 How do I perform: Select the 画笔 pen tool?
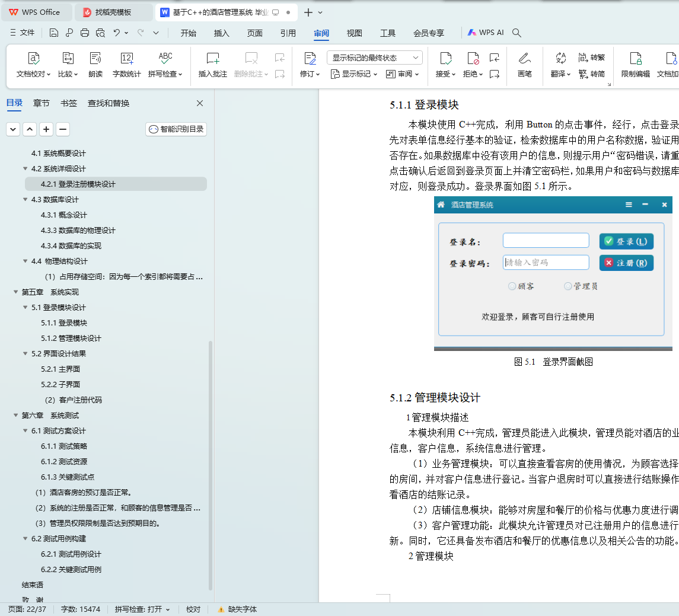524,65
